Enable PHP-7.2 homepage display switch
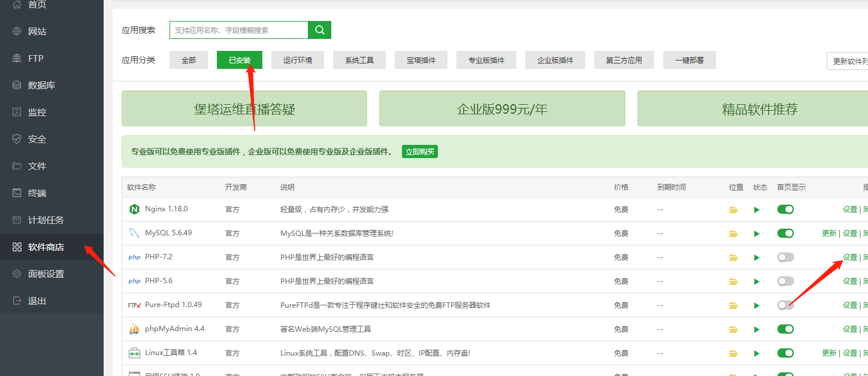Screen dimensions: 868x376 coord(785,257)
